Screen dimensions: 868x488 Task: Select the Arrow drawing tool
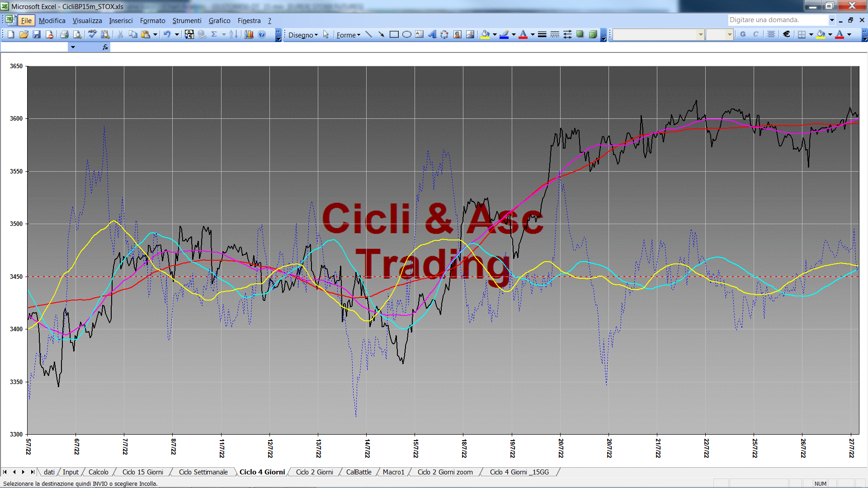(x=381, y=34)
